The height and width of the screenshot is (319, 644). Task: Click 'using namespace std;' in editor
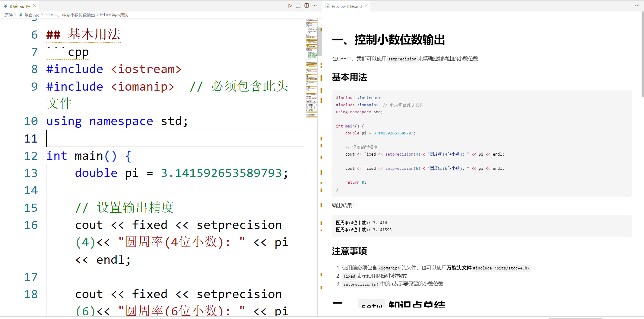pyautogui.click(x=117, y=121)
